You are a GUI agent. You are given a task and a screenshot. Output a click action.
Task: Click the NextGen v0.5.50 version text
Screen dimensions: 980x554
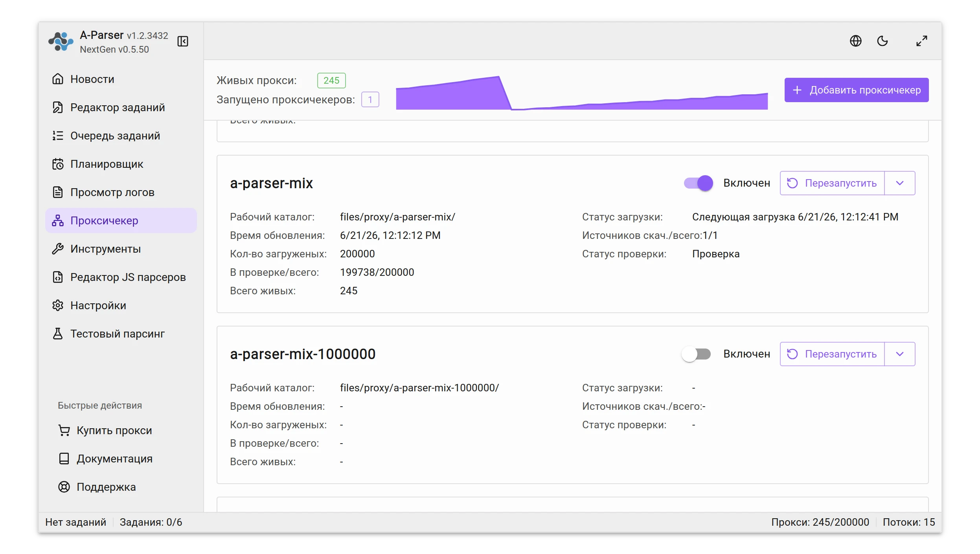[114, 50]
